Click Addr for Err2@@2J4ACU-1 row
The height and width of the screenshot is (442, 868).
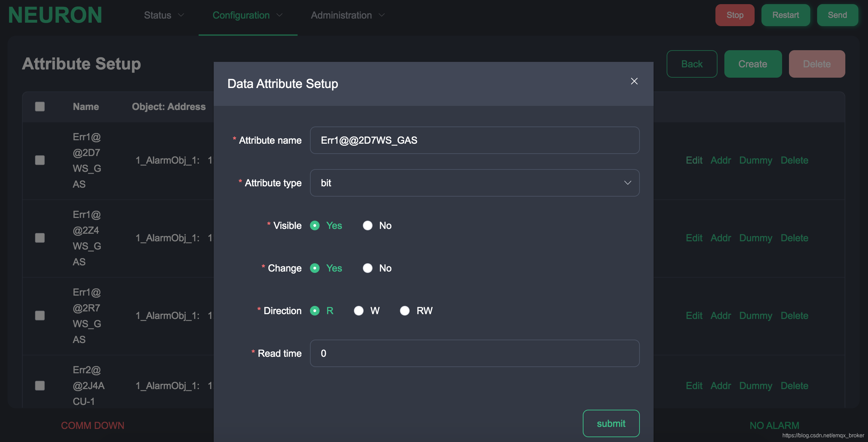721,386
